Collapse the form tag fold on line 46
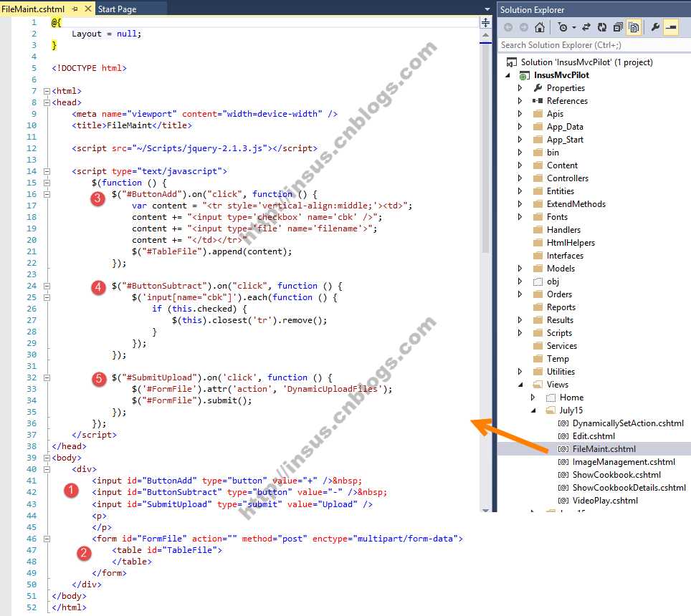Image resolution: width=691 pixels, height=616 pixels. coord(47,539)
